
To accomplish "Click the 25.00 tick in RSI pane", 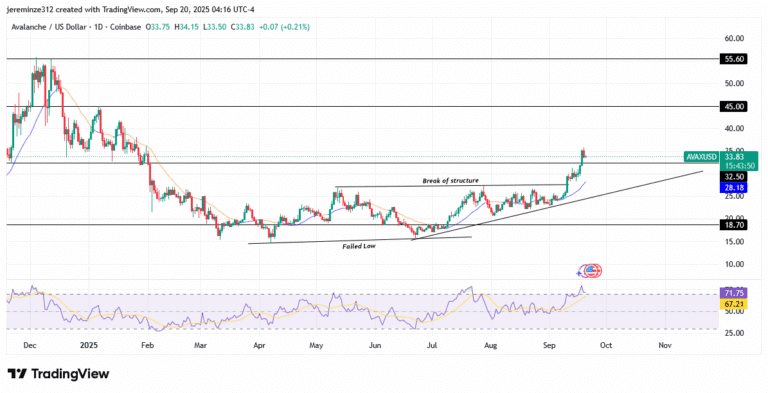I will click(x=734, y=333).
